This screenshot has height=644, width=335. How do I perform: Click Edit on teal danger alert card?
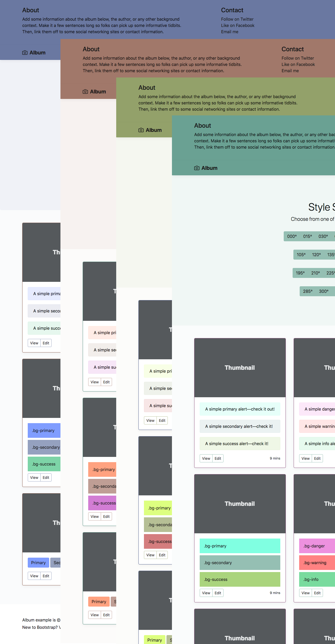coord(317,458)
